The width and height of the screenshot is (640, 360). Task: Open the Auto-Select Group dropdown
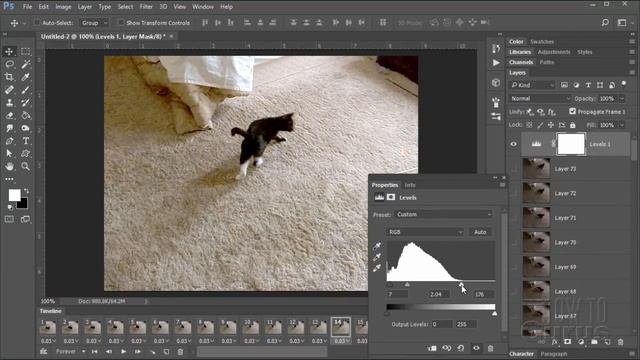(x=94, y=23)
